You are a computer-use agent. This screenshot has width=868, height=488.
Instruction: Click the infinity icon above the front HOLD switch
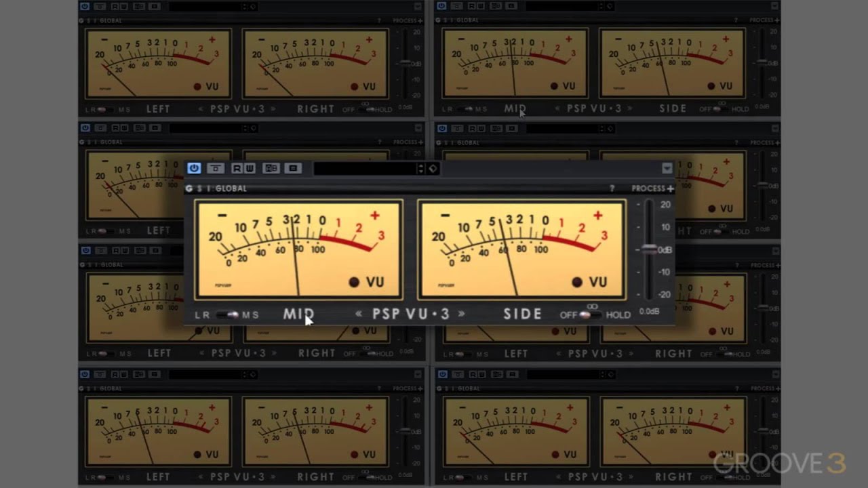pyautogui.click(x=592, y=306)
